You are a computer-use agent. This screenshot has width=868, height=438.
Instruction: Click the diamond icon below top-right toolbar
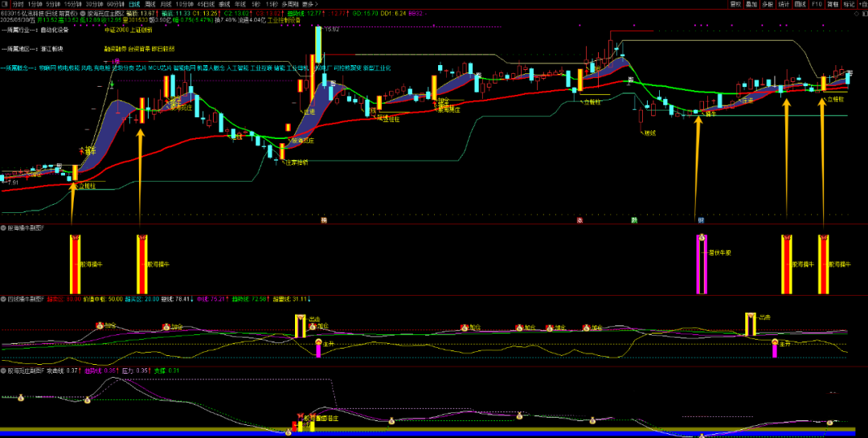coord(854,14)
